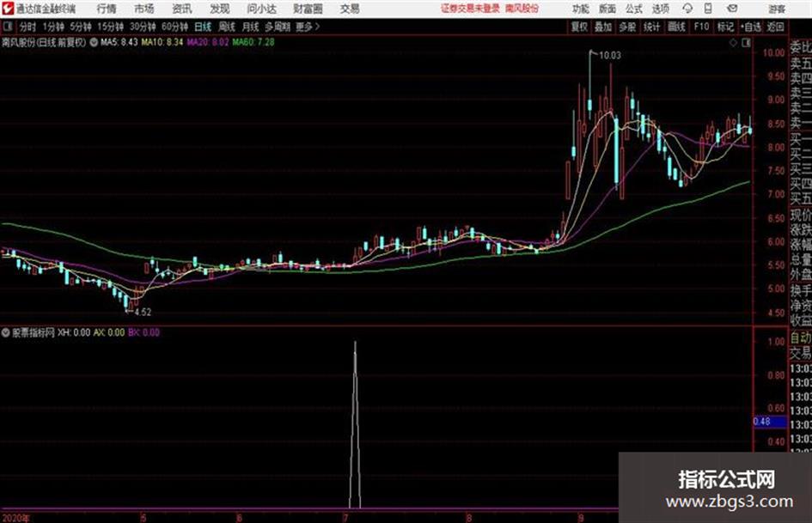Switch to 5分钟 period tab
The height and width of the screenshot is (523, 812).
(80, 27)
